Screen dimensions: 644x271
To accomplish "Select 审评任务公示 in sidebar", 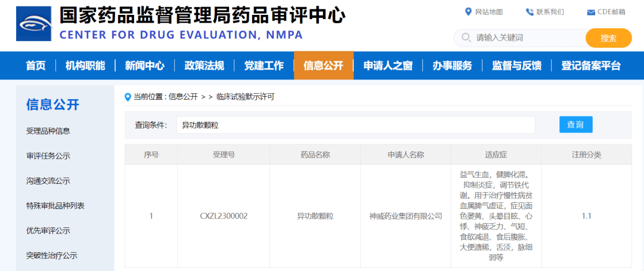I will tap(48, 156).
